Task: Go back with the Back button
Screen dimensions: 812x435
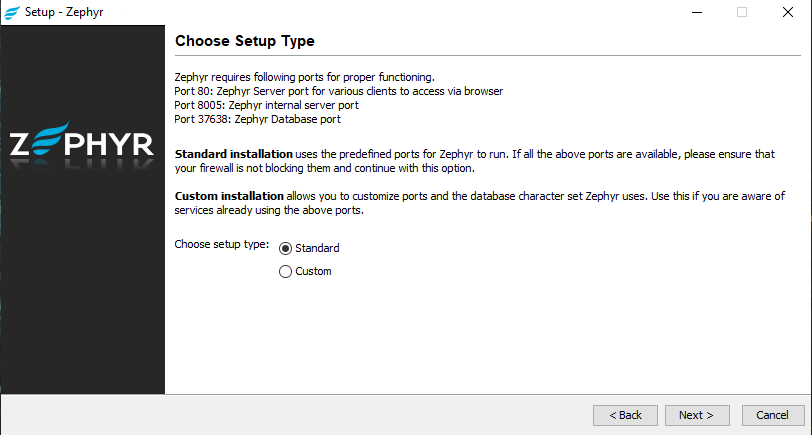Action: tap(625, 415)
